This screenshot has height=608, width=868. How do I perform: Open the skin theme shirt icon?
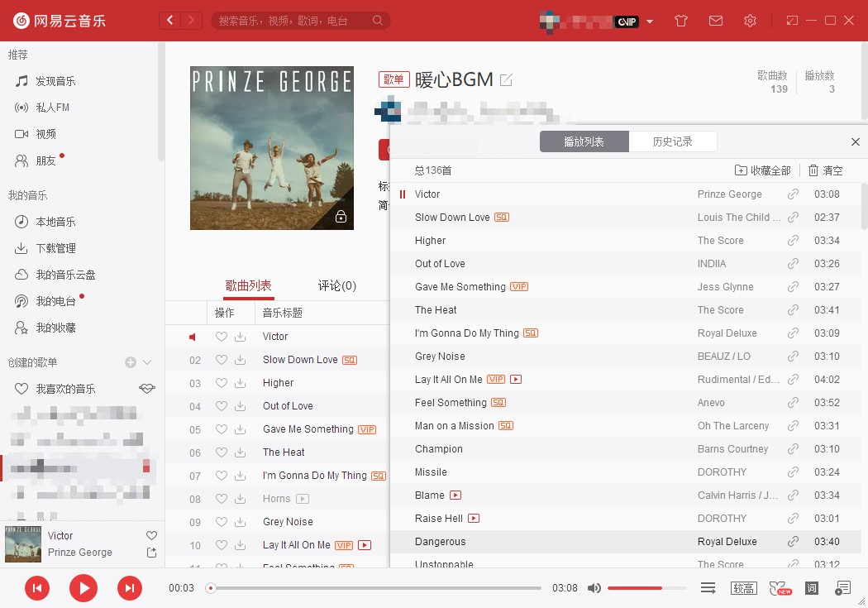tap(681, 21)
